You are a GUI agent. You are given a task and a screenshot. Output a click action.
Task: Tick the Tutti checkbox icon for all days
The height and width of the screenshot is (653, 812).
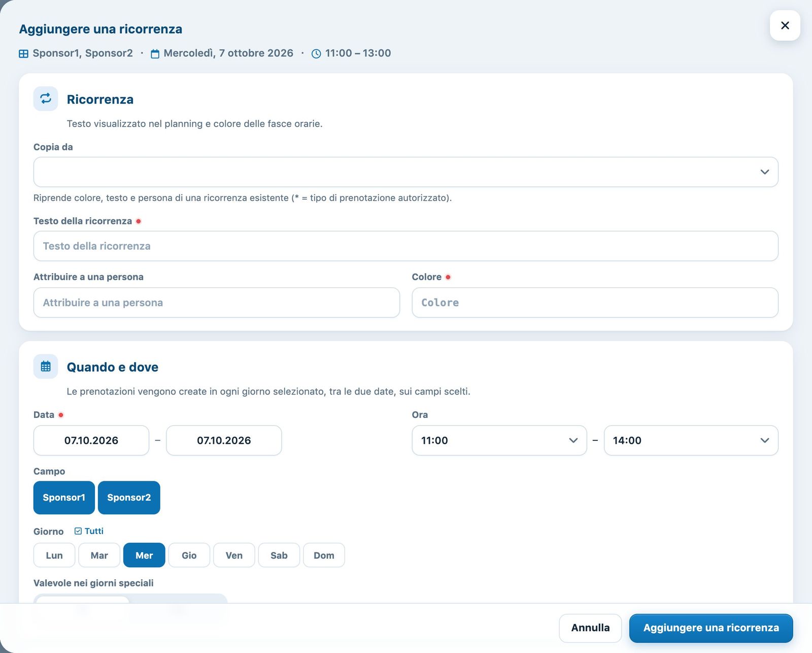pos(78,531)
